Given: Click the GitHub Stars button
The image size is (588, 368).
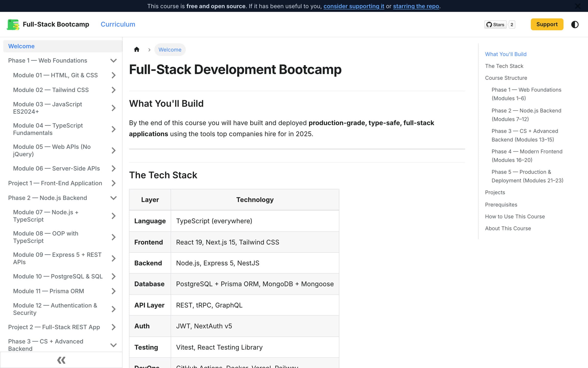Looking at the screenshot, I should coord(495,25).
